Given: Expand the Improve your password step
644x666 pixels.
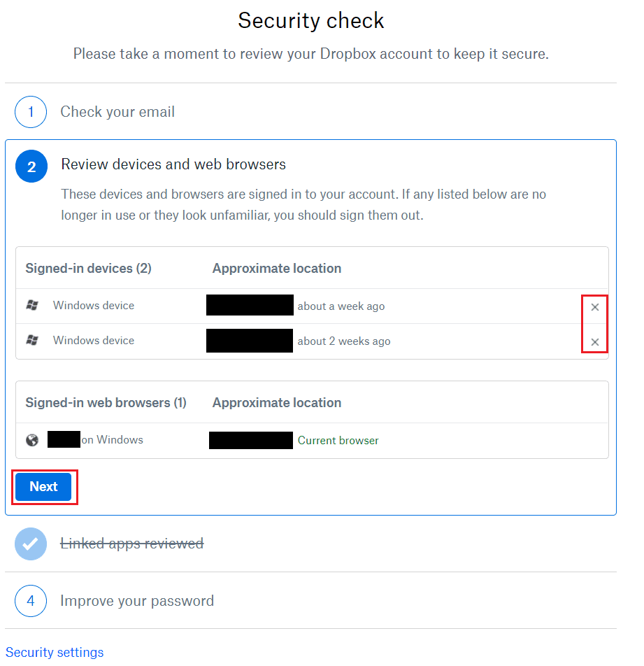Looking at the screenshot, I should [x=137, y=601].
